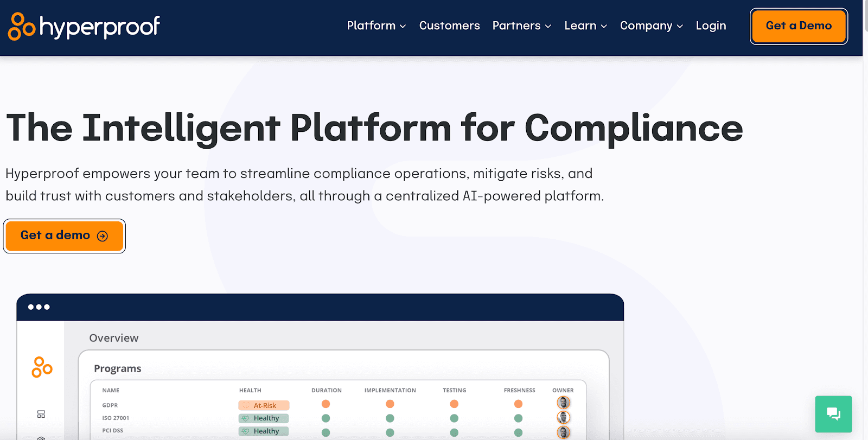
Task: Select the ISO 27001 program name
Action: click(116, 418)
